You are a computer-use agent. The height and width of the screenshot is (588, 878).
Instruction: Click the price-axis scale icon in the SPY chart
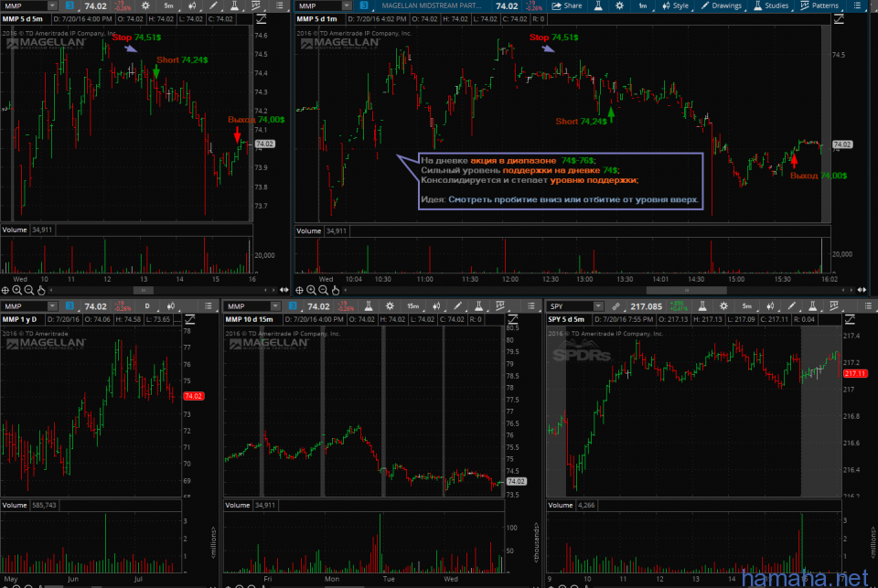[x=850, y=319]
